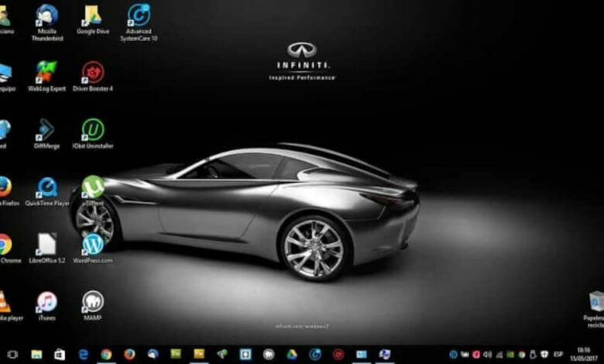Open the taskbar clock showing 15/05/2017
The width and height of the screenshot is (604, 364).
pyautogui.click(x=584, y=355)
